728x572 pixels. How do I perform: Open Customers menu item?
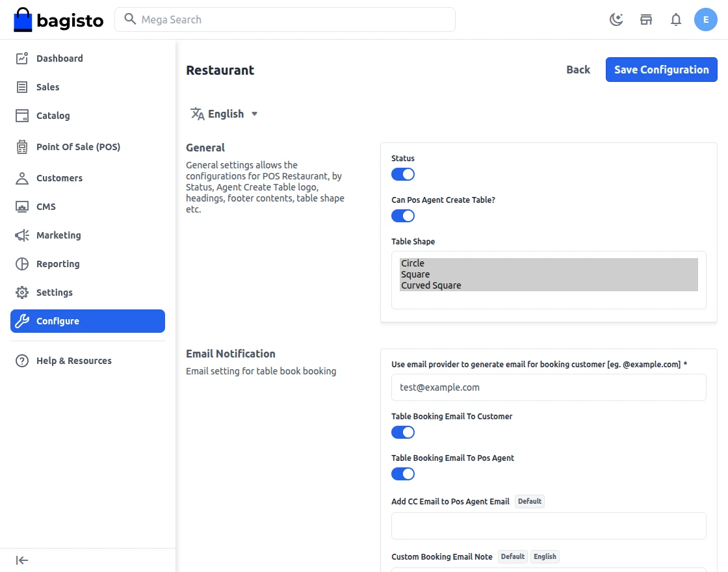coord(87,178)
